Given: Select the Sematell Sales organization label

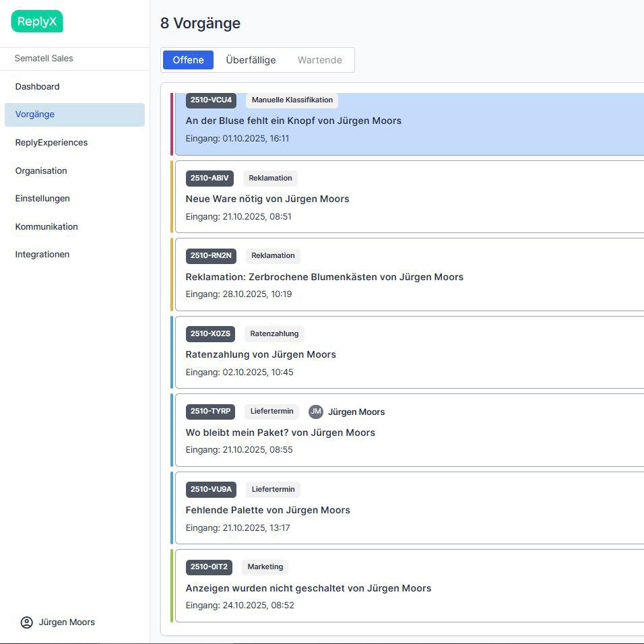Looking at the screenshot, I should point(44,59).
